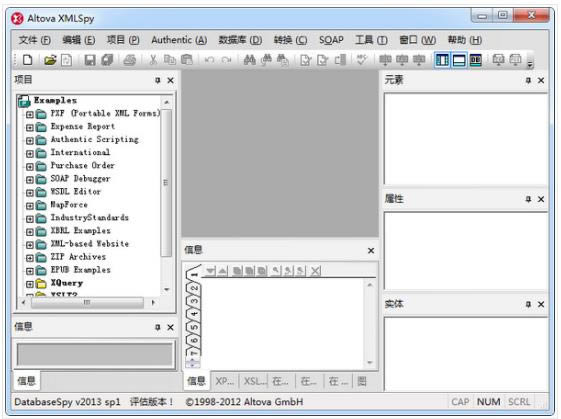The image size is (561, 419).
Task: Close the 属性 panel
Action: click(541, 199)
